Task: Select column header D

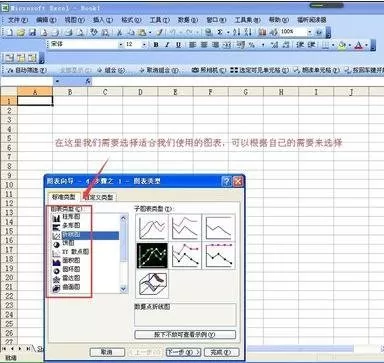Action: click(140, 92)
